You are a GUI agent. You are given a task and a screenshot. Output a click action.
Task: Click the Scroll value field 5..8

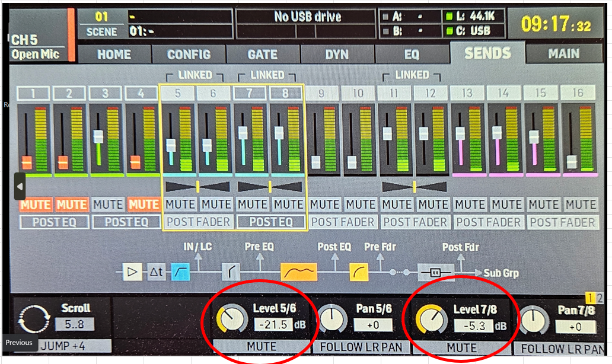74,324
